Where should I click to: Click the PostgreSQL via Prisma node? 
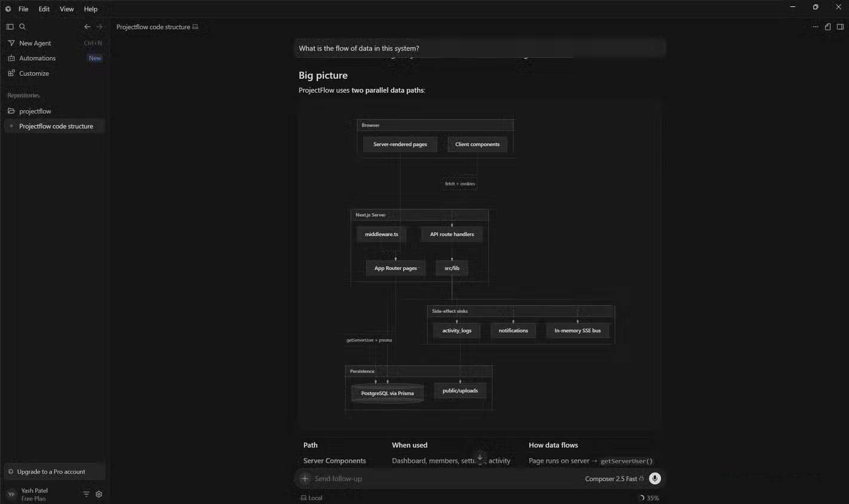point(387,393)
